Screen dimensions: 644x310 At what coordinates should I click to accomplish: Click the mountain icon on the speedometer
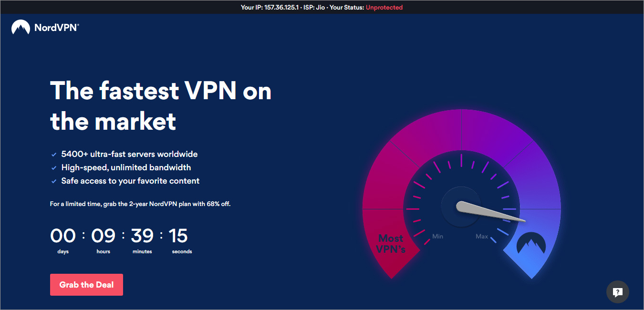coord(531,243)
